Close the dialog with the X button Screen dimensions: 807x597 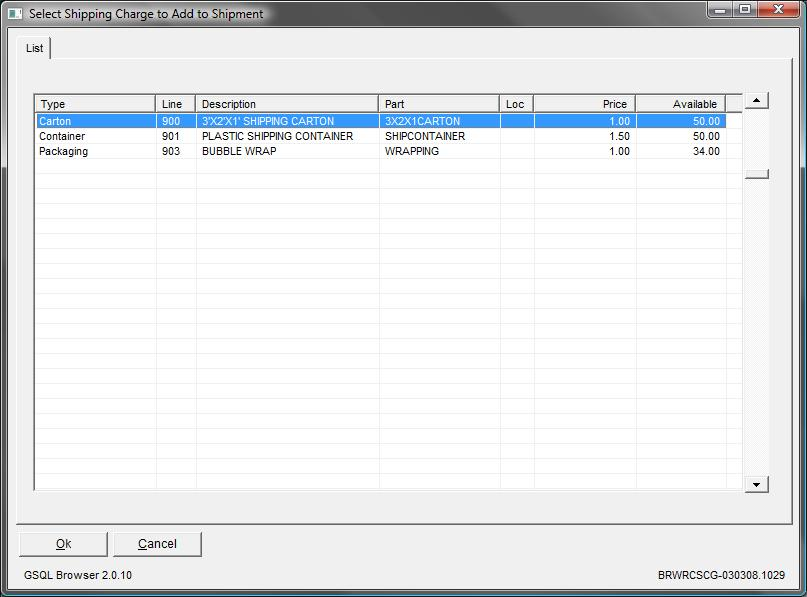[x=779, y=9]
